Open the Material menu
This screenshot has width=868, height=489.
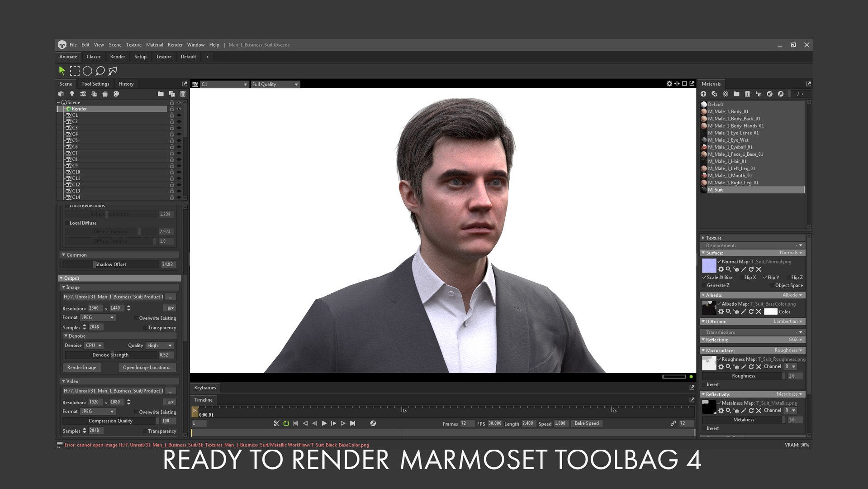coord(155,45)
